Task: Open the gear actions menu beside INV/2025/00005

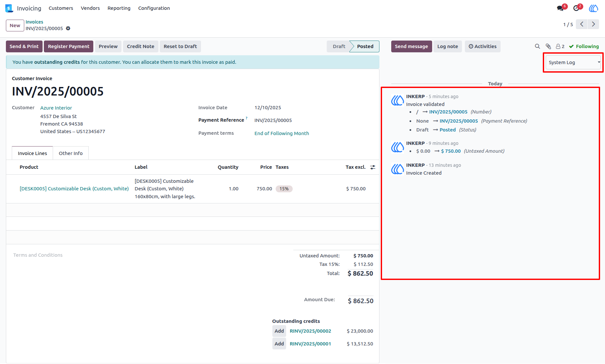Action: 68,28
